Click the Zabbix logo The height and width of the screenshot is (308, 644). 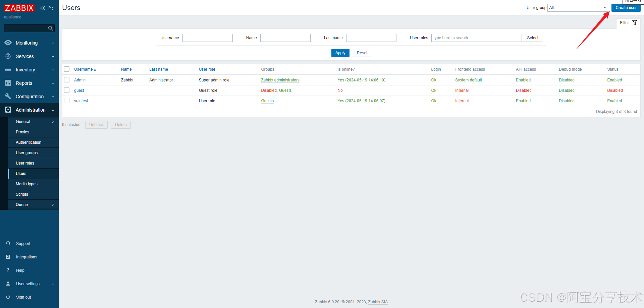point(19,8)
